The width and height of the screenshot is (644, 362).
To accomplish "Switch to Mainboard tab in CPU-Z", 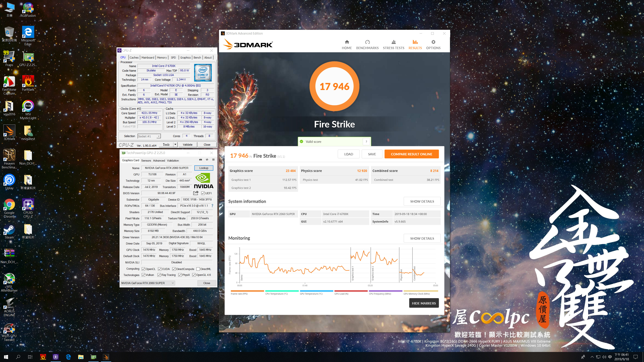I will [x=148, y=57].
